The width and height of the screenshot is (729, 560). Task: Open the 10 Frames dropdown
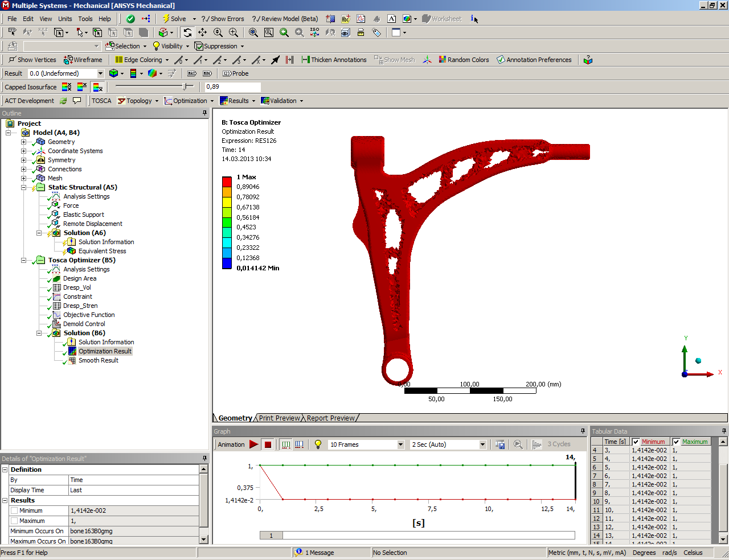pos(400,444)
